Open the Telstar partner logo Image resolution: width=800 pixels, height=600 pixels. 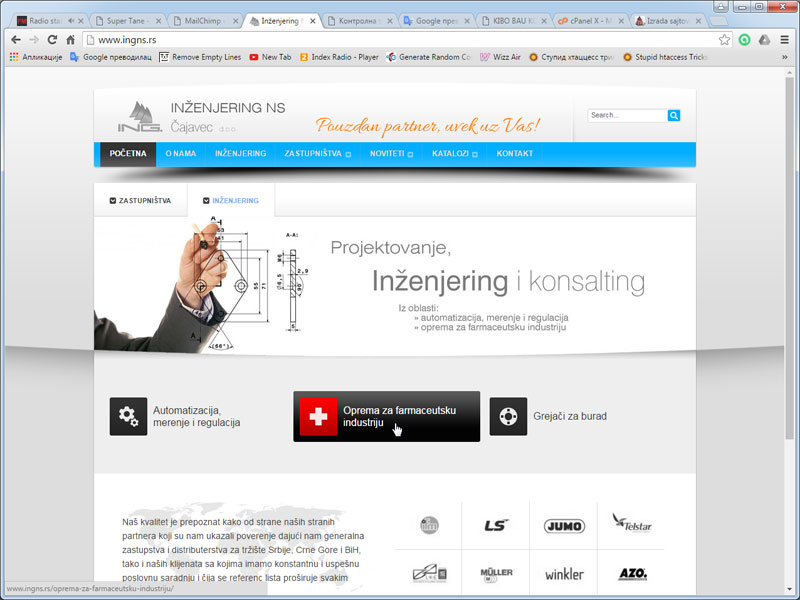click(x=632, y=523)
